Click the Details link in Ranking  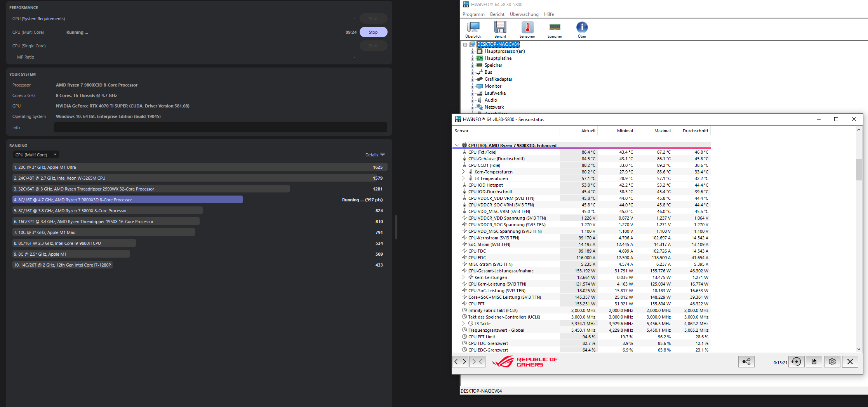coord(372,155)
